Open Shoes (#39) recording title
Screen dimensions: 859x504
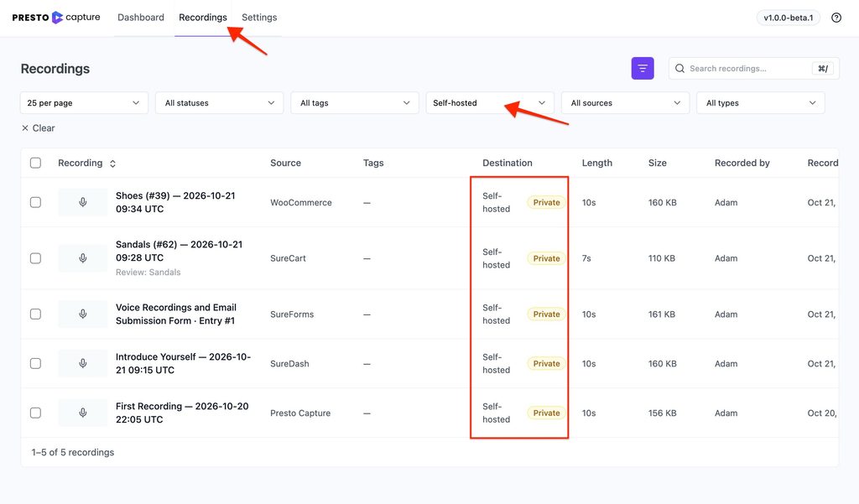point(175,202)
